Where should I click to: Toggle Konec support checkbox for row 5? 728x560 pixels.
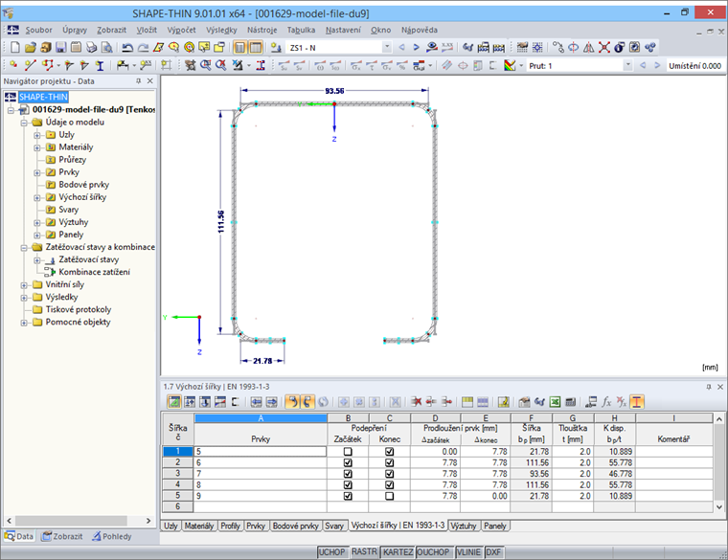(389, 496)
